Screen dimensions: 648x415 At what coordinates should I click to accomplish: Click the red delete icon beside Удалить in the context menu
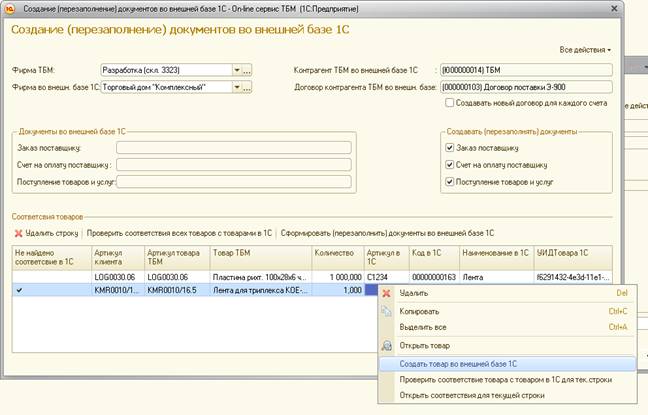[386, 293]
